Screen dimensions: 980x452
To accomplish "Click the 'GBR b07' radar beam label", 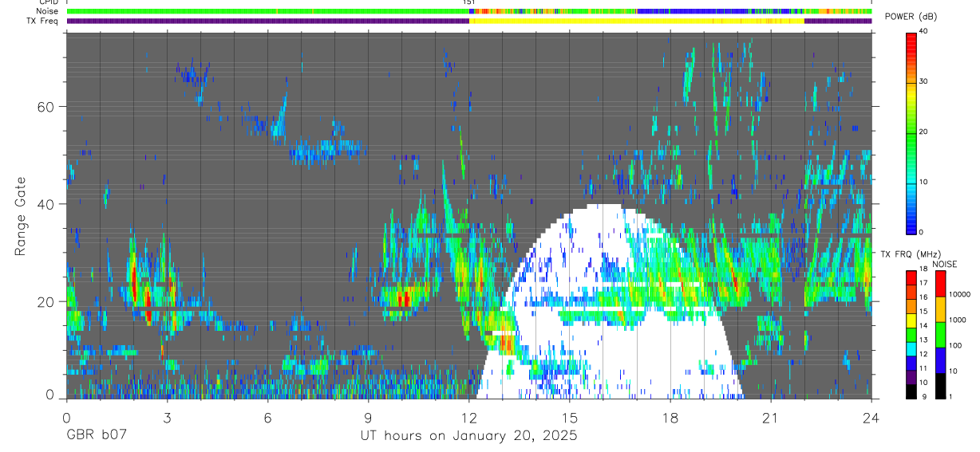I will 96,435.
